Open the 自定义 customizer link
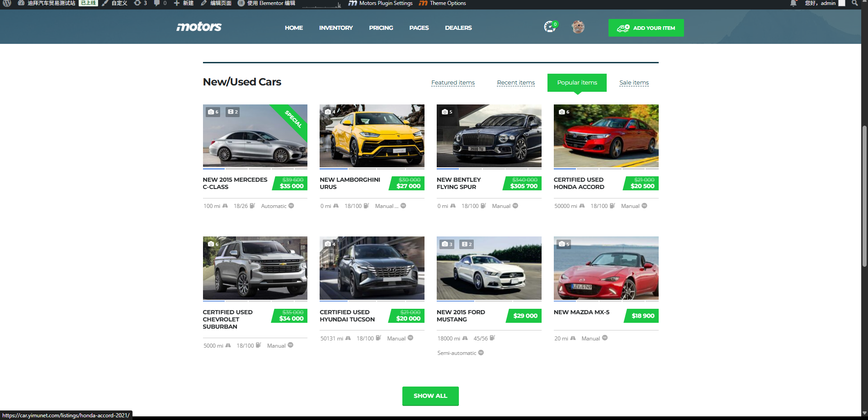This screenshot has height=420, width=868. click(115, 3)
